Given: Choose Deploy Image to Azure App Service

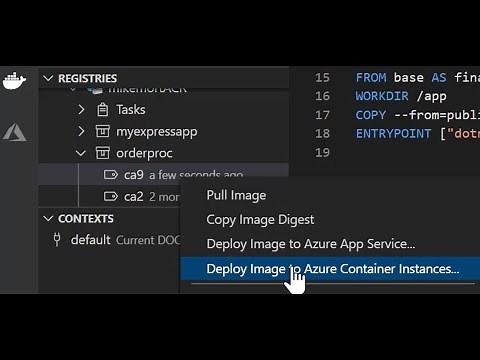Looking at the screenshot, I should 311,244.
